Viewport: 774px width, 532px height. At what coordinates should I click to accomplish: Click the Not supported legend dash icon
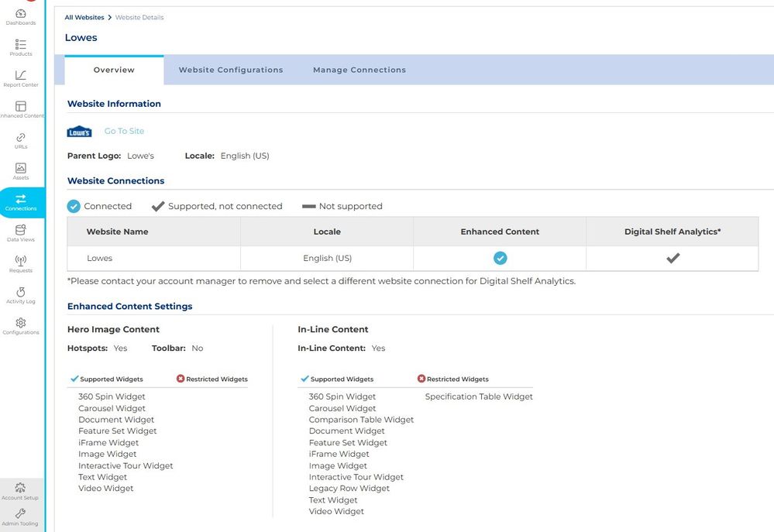click(309, 206)
